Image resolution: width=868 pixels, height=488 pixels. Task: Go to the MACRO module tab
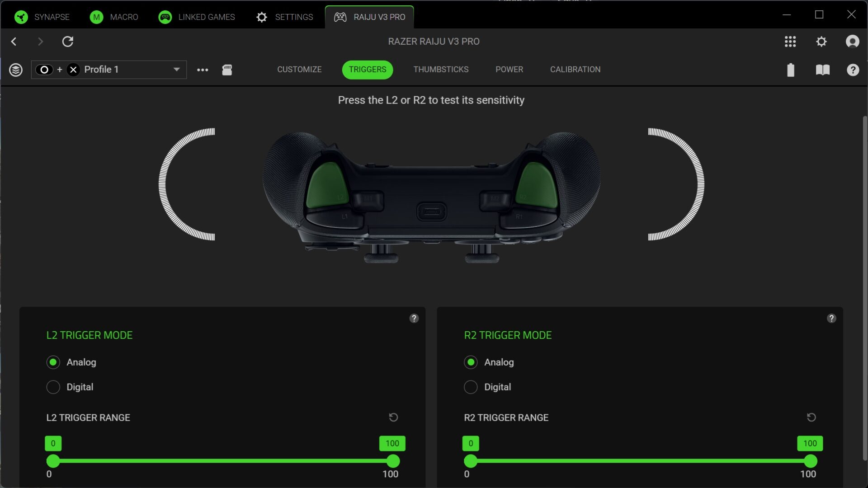click(114, 17)
